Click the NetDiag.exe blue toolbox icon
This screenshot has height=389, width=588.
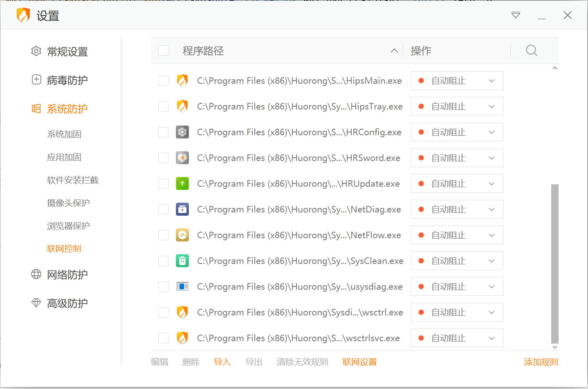182,209
